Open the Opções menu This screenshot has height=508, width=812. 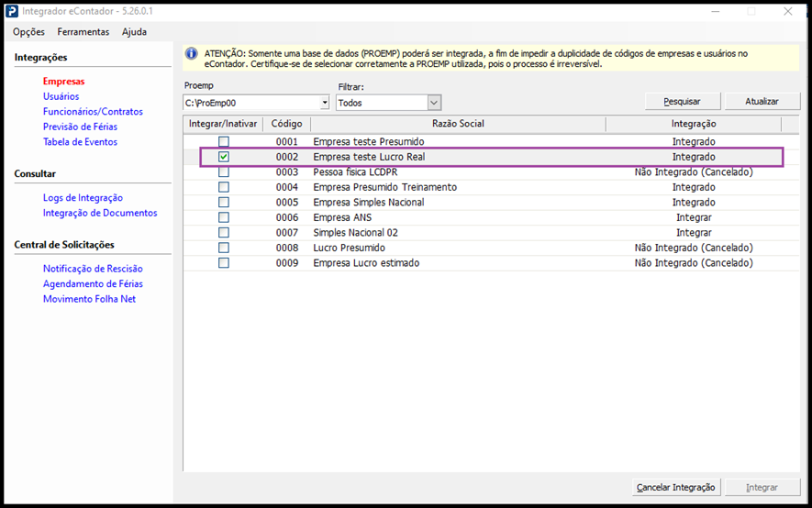click(x=28, y=32)
